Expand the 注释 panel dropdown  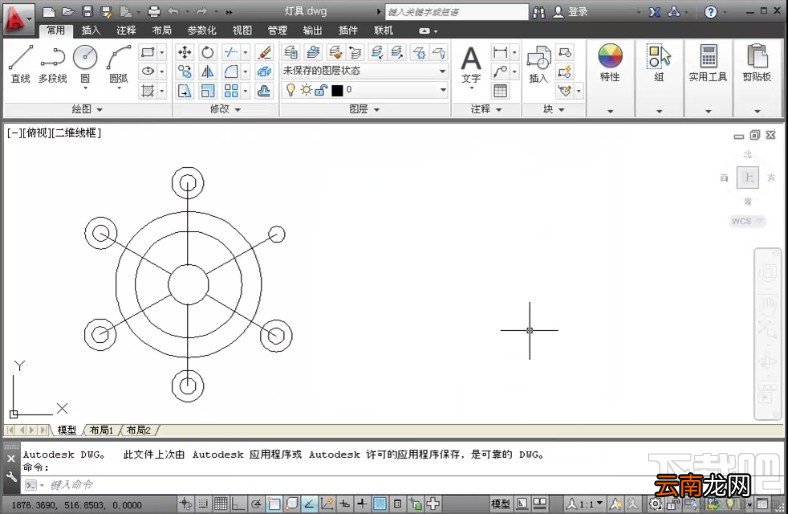[x=486, y=109]
